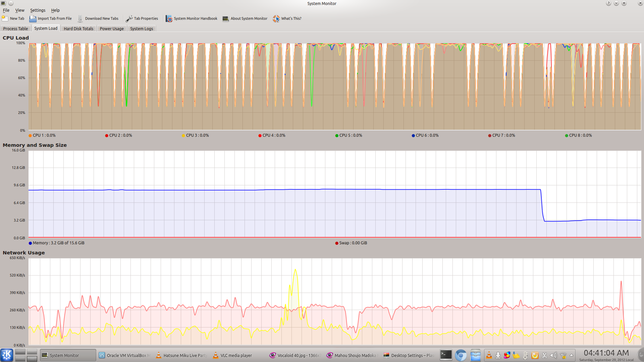Open Tab Properties wrench icon
Viewport: 644px width, 362px height.
point(129,18)
